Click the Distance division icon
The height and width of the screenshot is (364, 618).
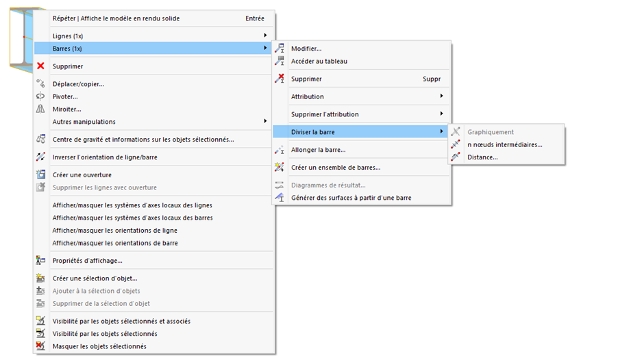456,157
